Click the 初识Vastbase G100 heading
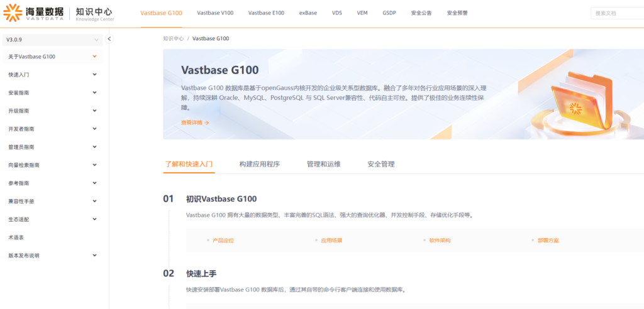 (x=221, y=199)
